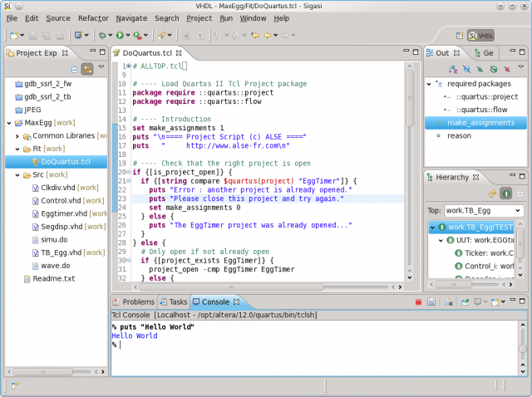This screenshot has width=532, height=397.
Task: Click the Open Console icon
Action: click(496, 301)
